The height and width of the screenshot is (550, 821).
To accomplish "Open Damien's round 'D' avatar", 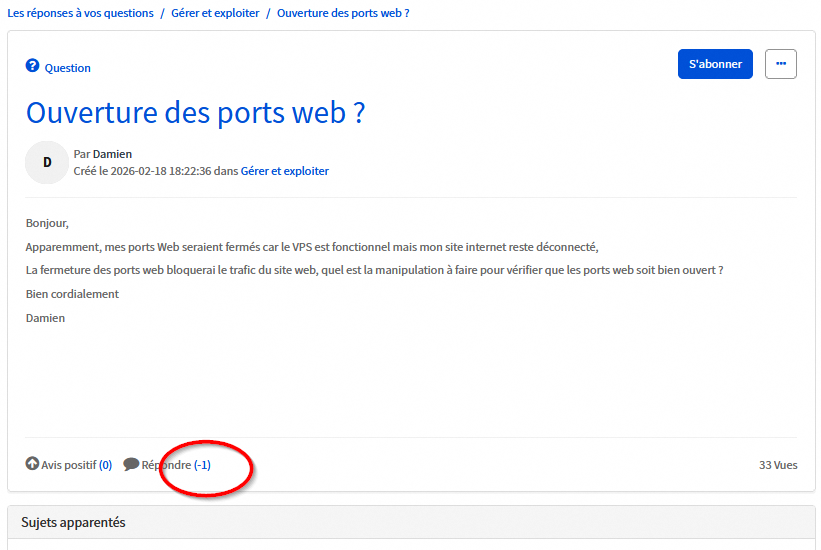I will [46, 162].
